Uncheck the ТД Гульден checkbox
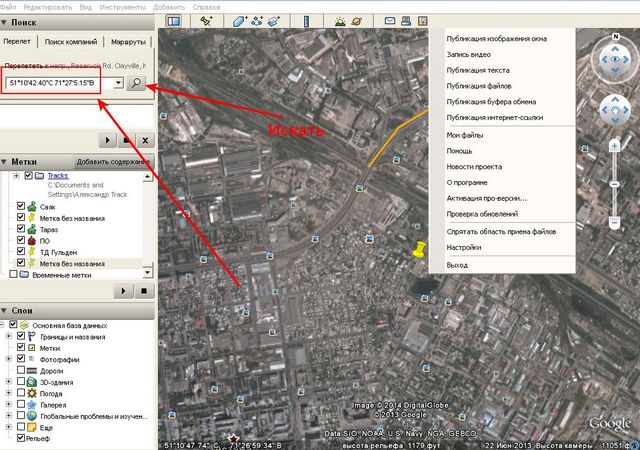The width and height of the screenshot is (640, 450). [x=21, y=251]
